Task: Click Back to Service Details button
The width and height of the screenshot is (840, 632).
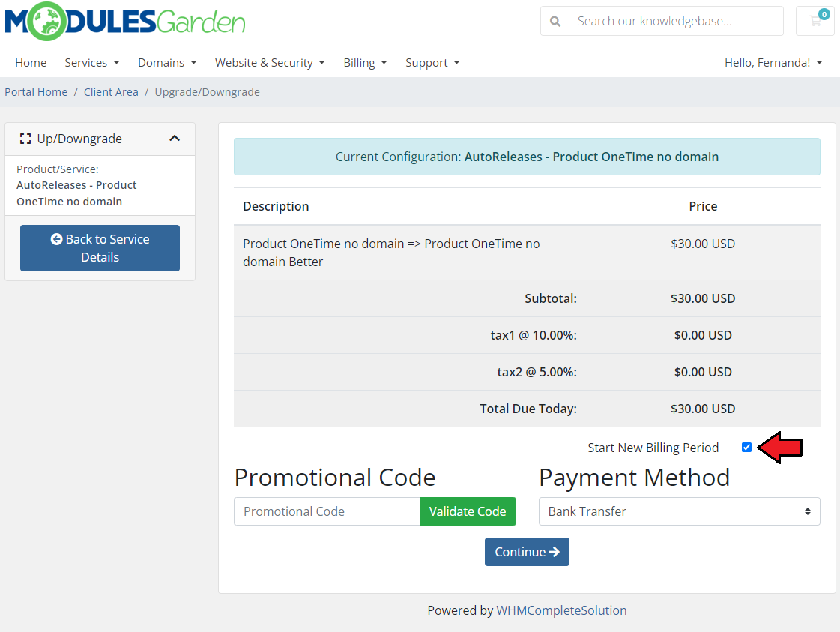Action: coord(100,248)
